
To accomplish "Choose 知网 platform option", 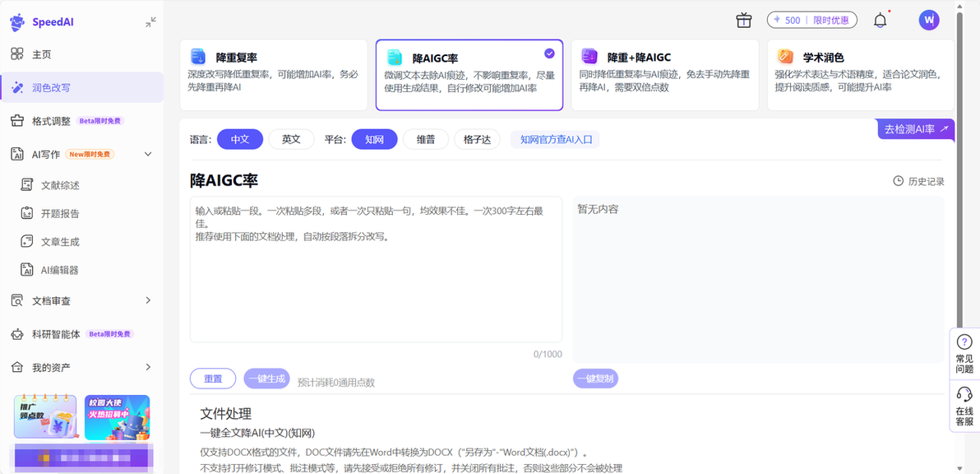I will click(x=374, y=139).
